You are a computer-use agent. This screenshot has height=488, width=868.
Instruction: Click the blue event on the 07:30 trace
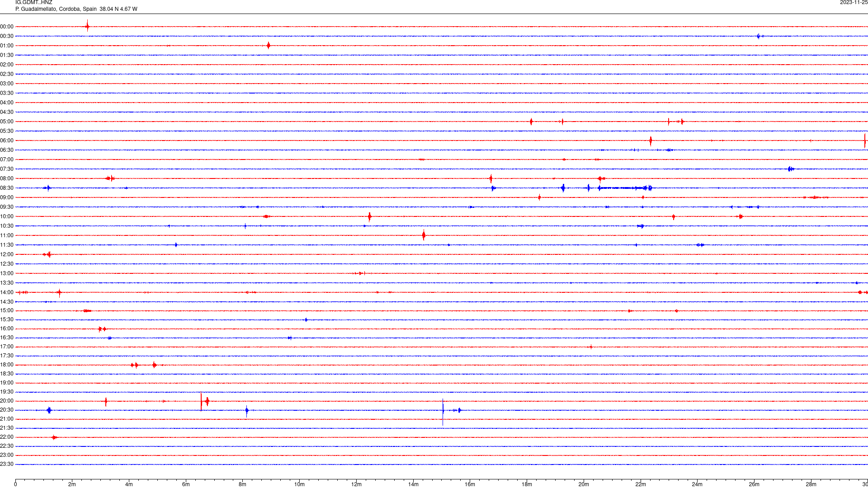(x=791, y=169)
